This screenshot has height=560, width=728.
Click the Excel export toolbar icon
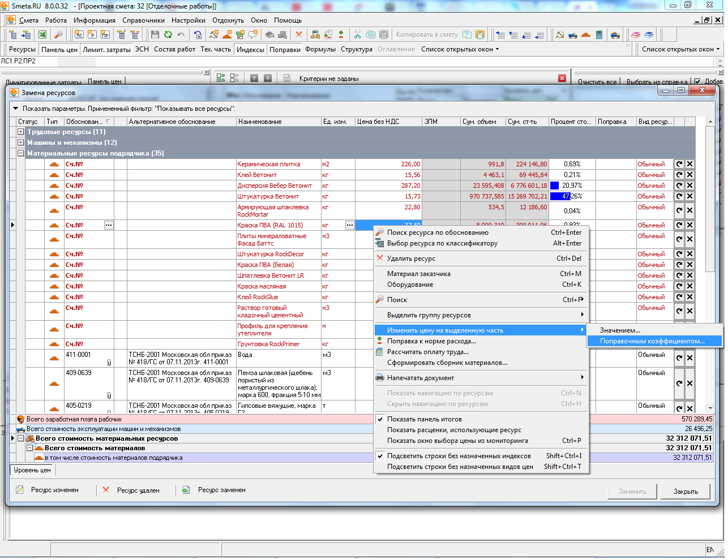42,35
